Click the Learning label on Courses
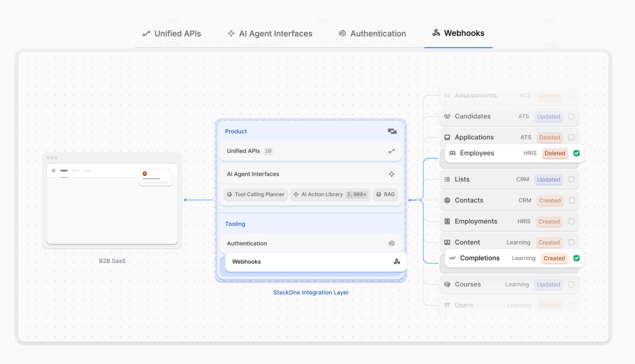Viewport: 635px width, 364px height. tap(517, 284)
